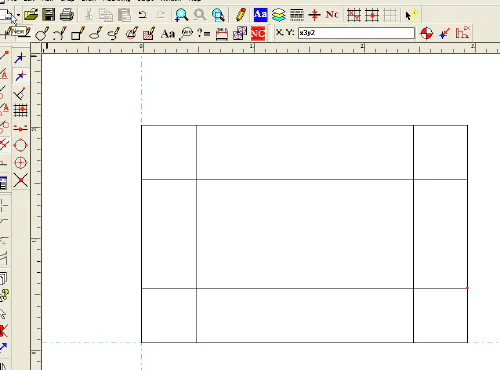Image resolution: width=500 pixels, height=370 pixels.
Task: Toggle the plain grid display icon
Action: 390,15
